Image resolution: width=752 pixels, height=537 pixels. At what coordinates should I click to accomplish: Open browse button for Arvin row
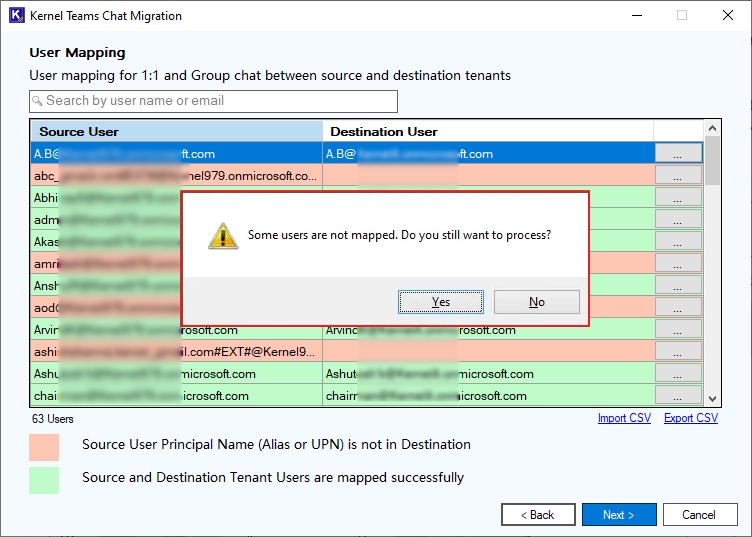pyautogui.click(x=678, y=330)
